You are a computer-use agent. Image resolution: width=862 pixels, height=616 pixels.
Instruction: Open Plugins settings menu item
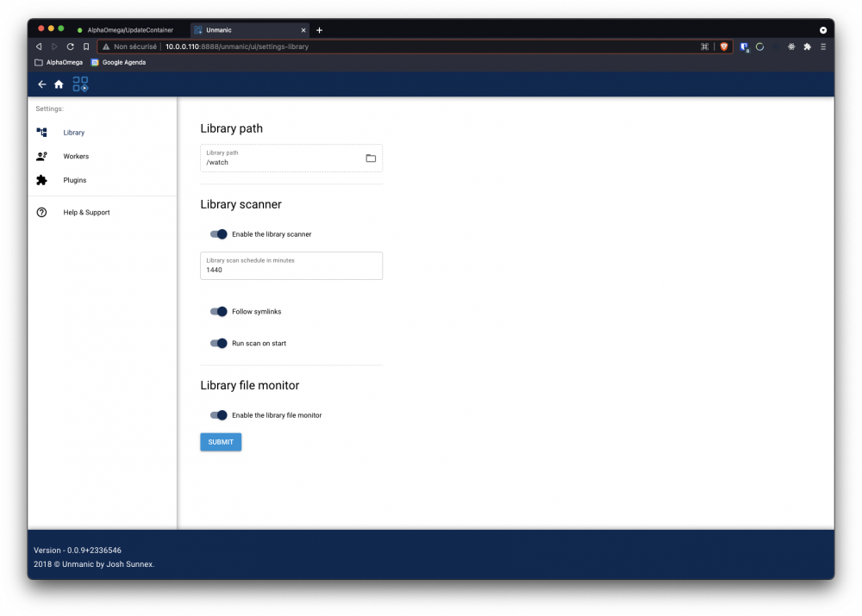click(103, 180)
